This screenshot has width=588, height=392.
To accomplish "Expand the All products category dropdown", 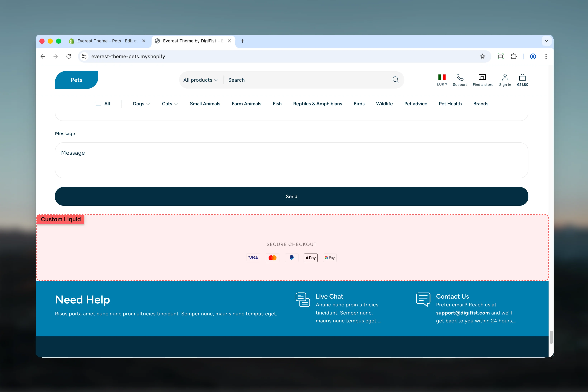I will [x=200, y=80].
